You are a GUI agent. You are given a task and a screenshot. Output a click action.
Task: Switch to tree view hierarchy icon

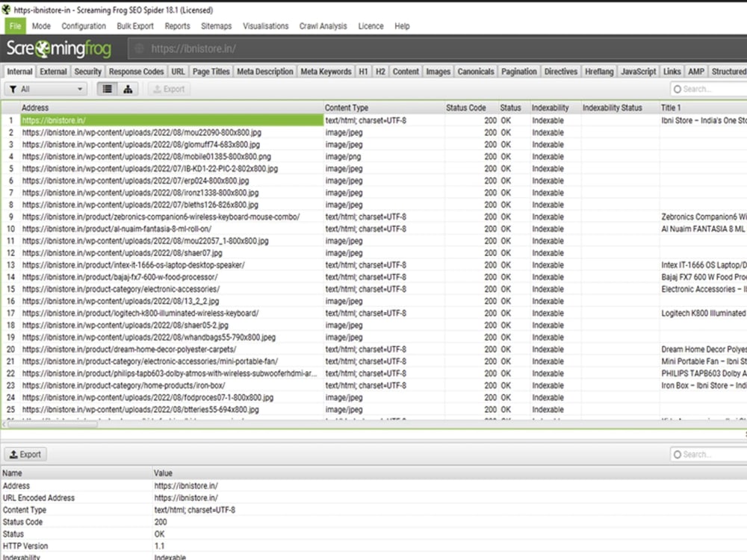click(128, 89)
